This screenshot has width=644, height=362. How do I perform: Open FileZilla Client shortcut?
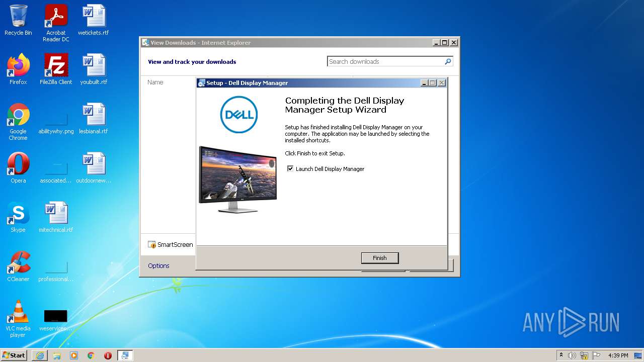56,69
